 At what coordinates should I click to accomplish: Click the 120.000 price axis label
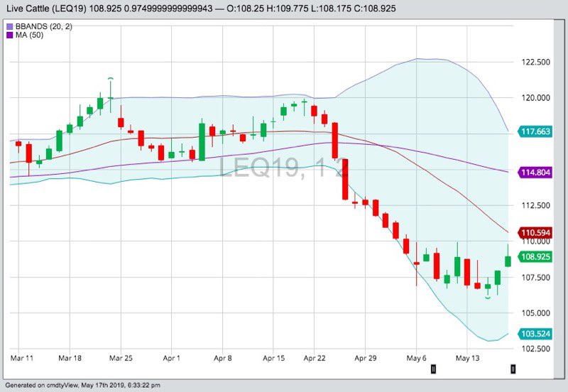[535, 98]
